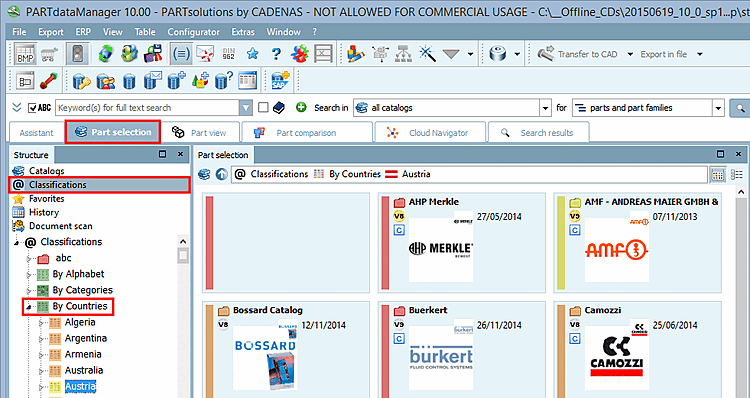This screenshot has width=750, height=398.
Task: Click the SAP database toolbar icon
Action: point(280,80)
